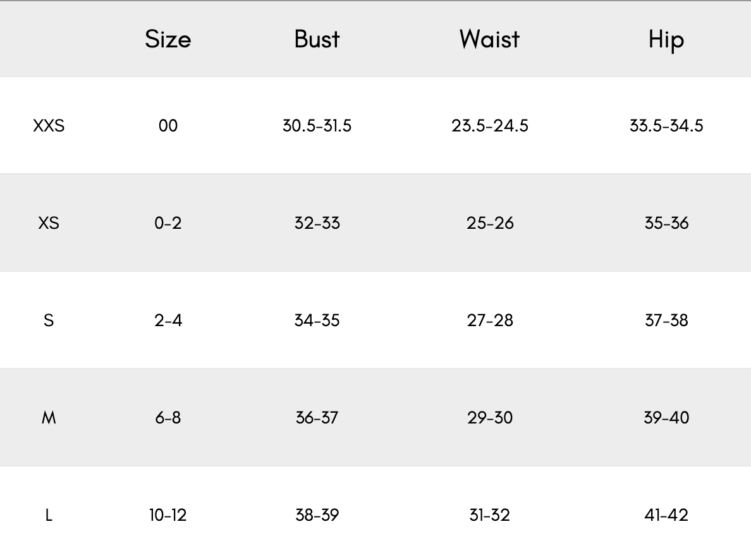
Task: Click the 23.5-24.5 waist measurement
Action: pyautogui.click(x=490, y=126)
